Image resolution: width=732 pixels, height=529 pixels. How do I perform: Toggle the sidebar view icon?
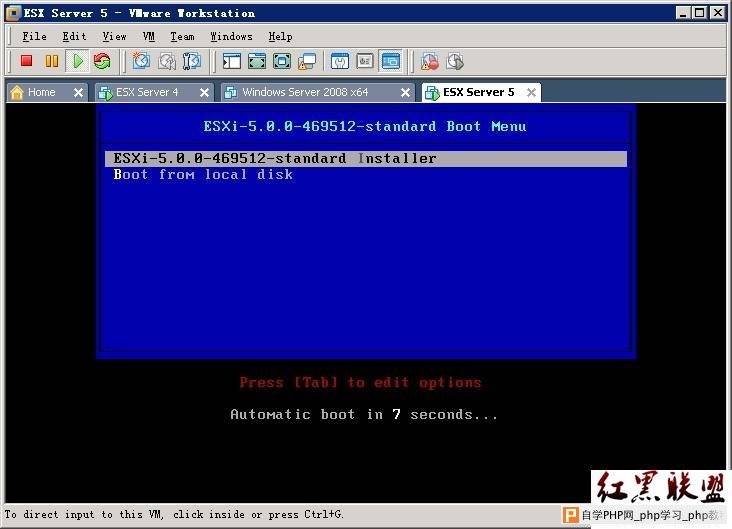point(232,62)
